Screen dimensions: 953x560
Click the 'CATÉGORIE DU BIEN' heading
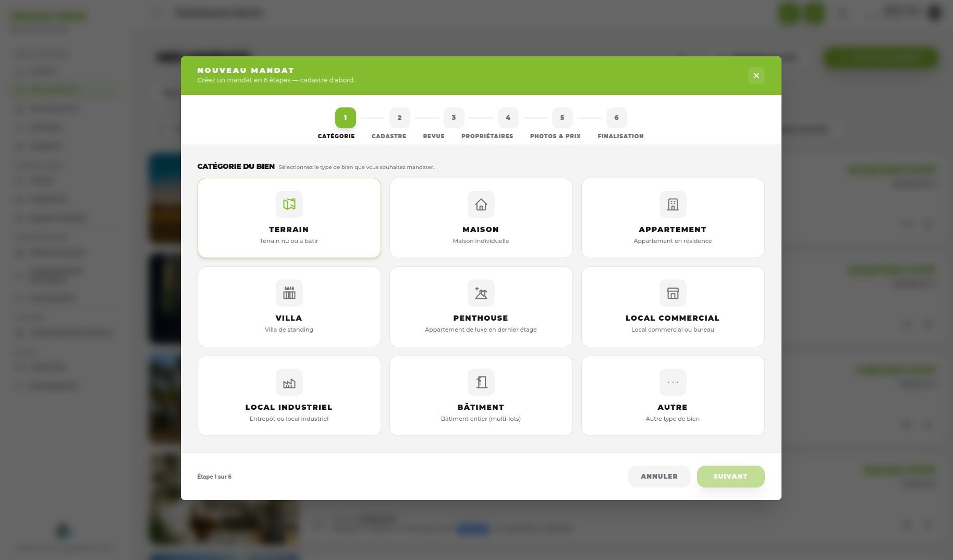tap(236, 166)
